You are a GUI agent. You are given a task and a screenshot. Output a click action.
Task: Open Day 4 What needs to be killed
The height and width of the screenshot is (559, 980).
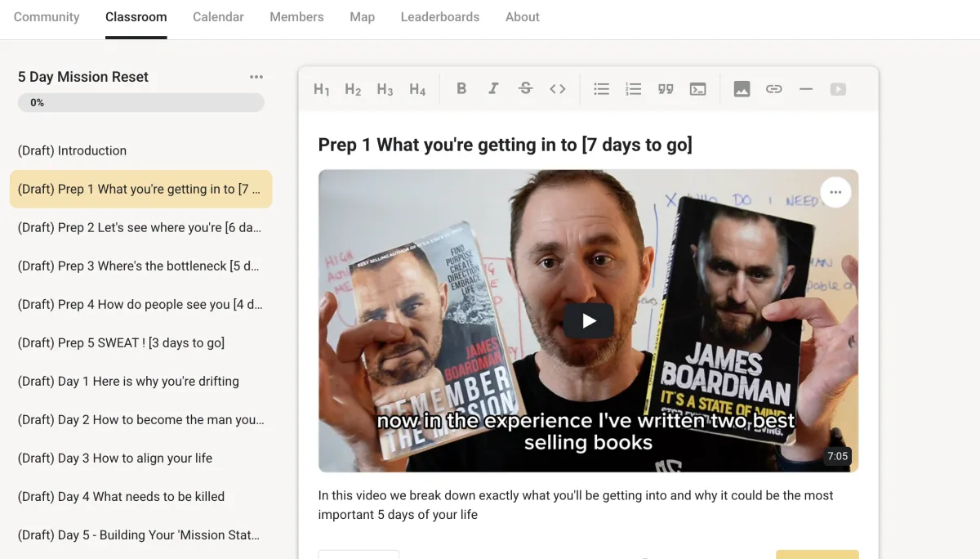[141, 496]
